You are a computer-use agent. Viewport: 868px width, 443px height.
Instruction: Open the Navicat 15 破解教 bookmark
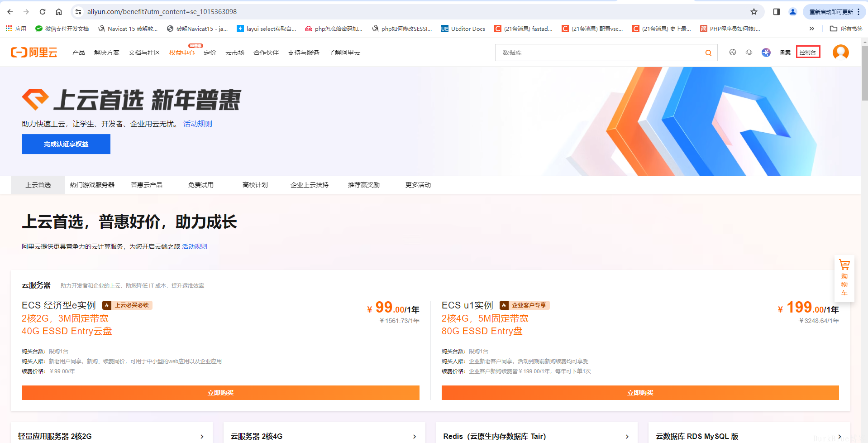point(128,29)
